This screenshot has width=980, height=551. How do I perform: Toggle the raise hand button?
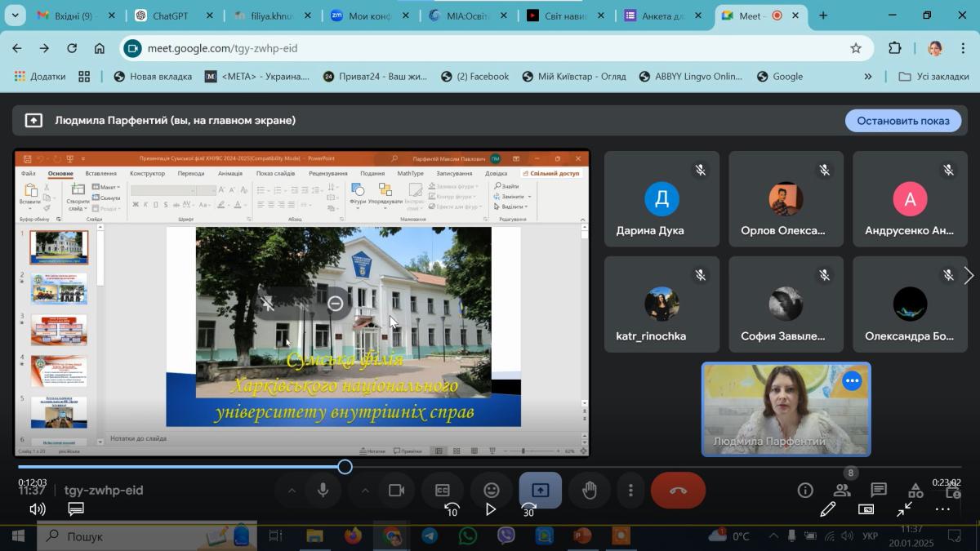(589, 490)
